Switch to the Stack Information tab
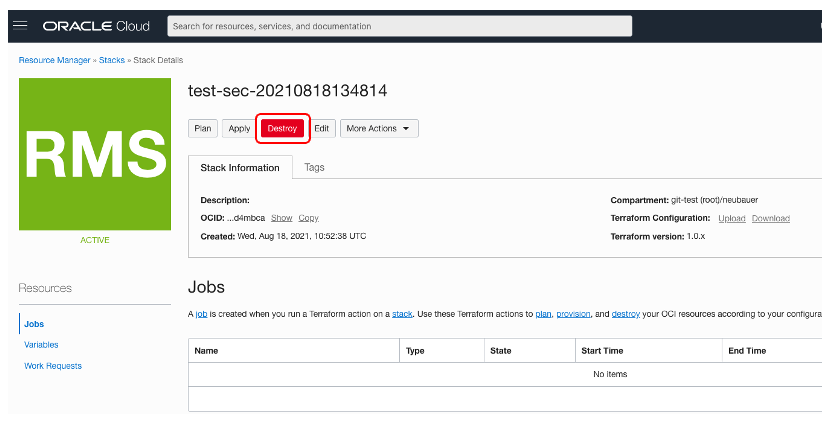This screenshot has height=444, width=831. click(240, 168)
